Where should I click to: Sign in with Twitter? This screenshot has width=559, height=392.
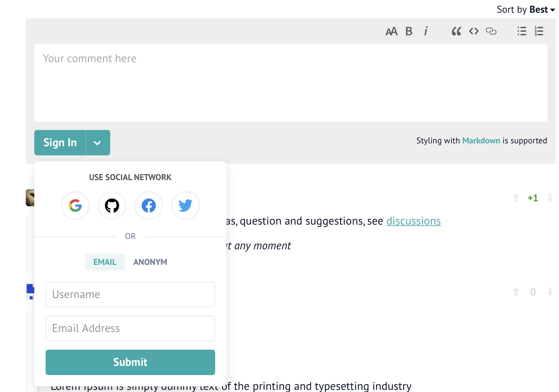pyautogui.click(x=186, y=206)
